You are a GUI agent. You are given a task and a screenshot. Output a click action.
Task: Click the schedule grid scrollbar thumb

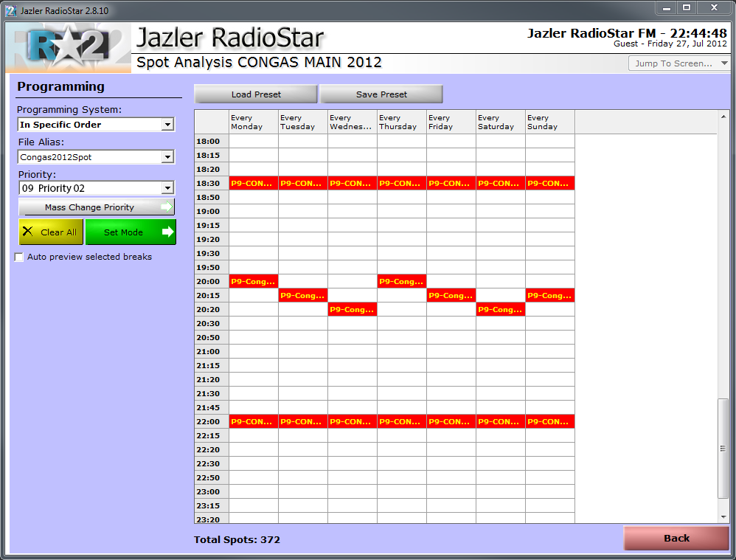coord(723,449)
